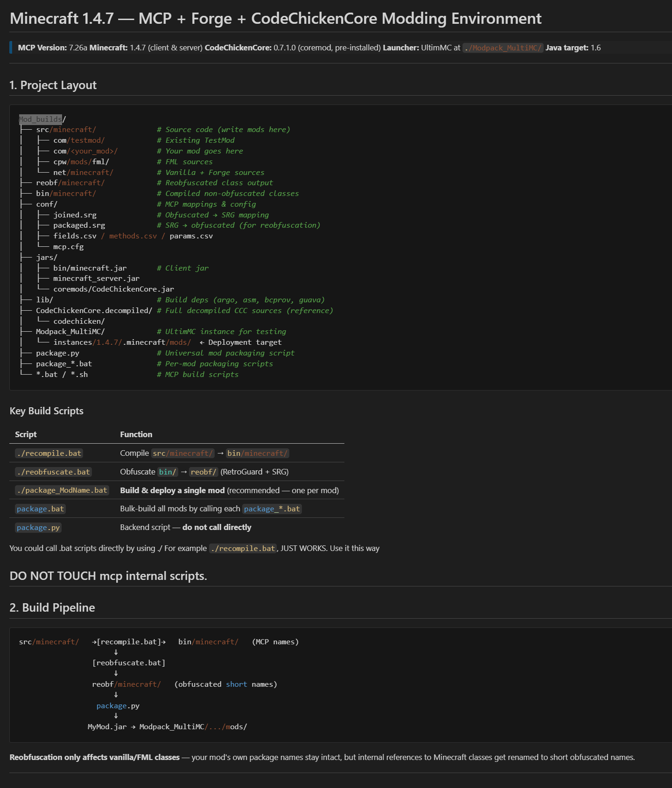Click the main title heading 'Minecraft 1.4.7 — MCP + Forge'
The image size is (672, 788).
[275, 19]
